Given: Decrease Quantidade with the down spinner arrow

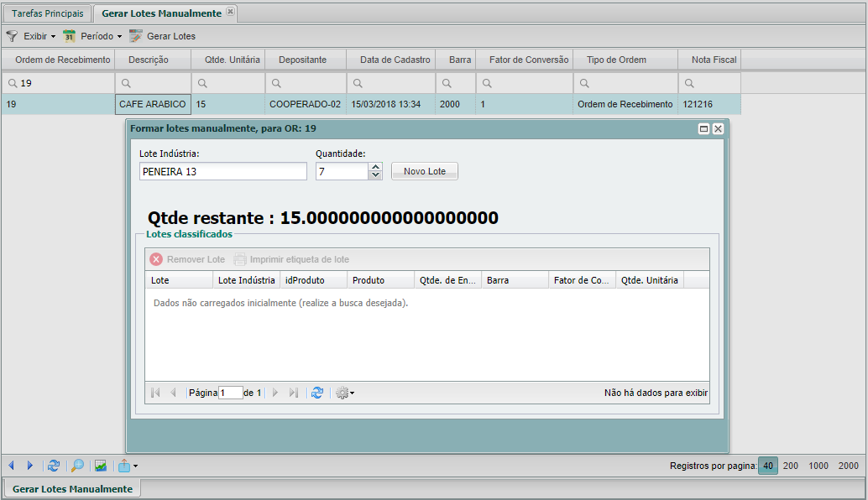Looking at the screenshot, I should 375,175.
